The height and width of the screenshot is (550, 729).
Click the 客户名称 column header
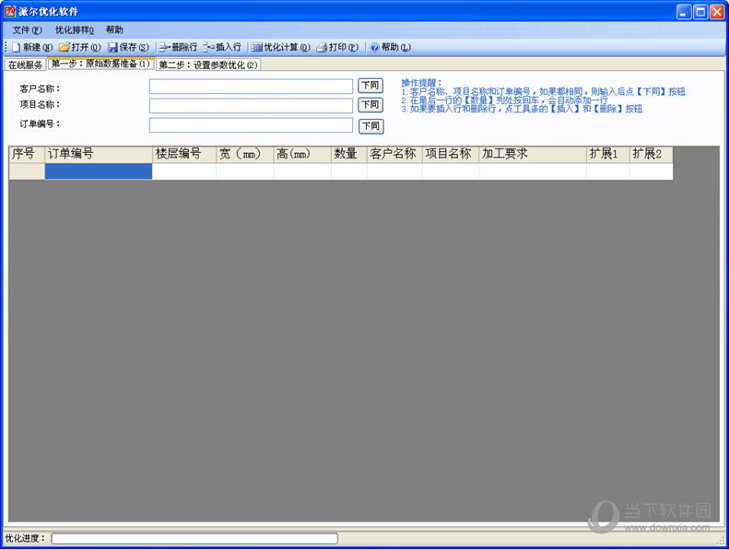395,154
